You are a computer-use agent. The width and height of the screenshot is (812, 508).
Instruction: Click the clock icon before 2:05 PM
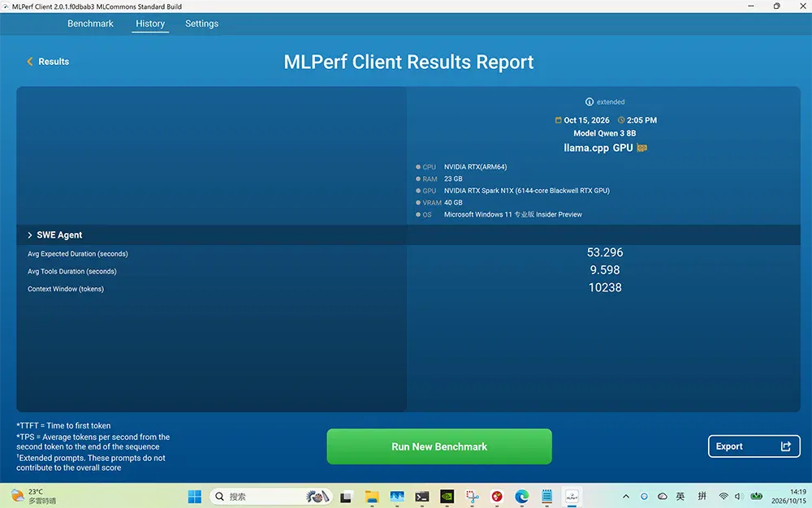[621, 120]
